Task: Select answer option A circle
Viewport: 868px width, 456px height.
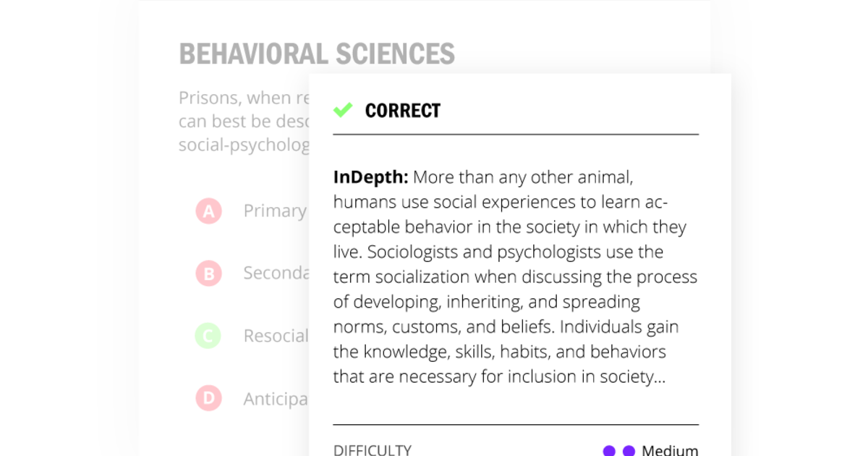Action: click(x=208, y=211)
